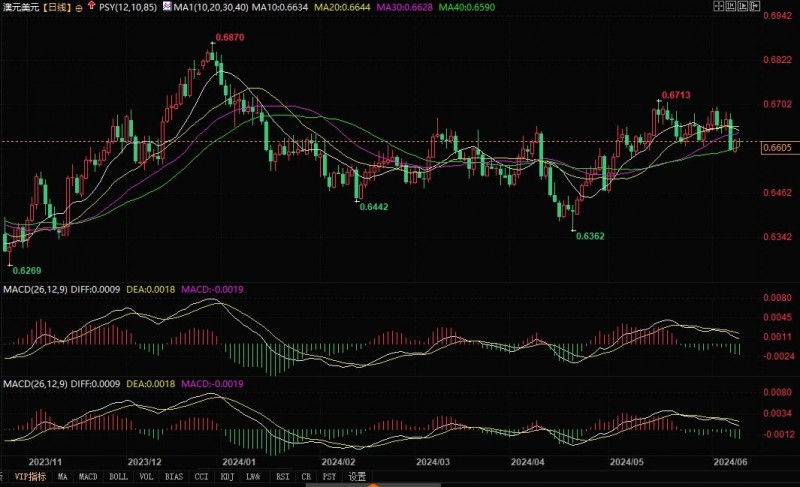Click the 2024/06 date axis label
The width and height of the screenshot is (800, 487).
coord(730,462)
